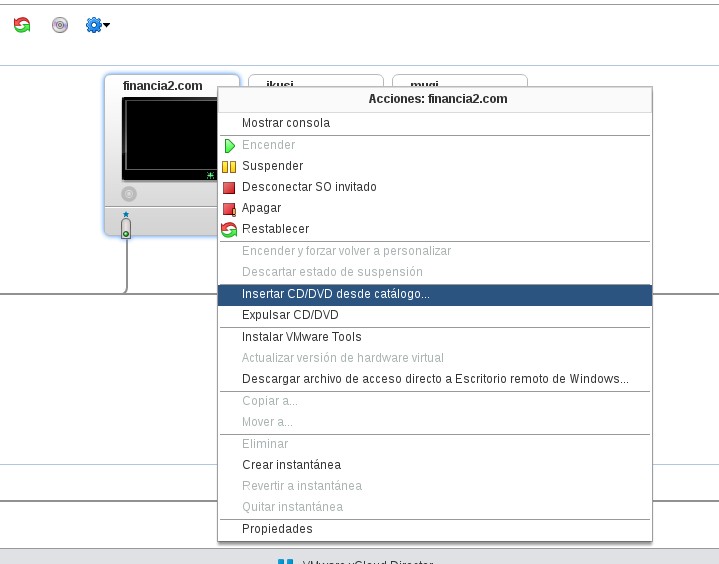The height and width of the screenshot is (564, 719).
Task: Click the financia2.com VM title label
Action: click(x=162, y=86)
